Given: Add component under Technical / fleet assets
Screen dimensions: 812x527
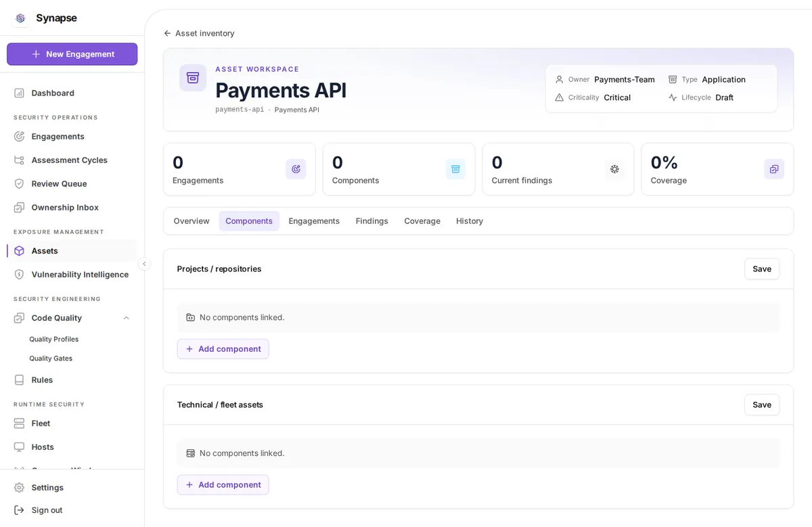Looking at the screenshot, I should (x=223, y=484).
